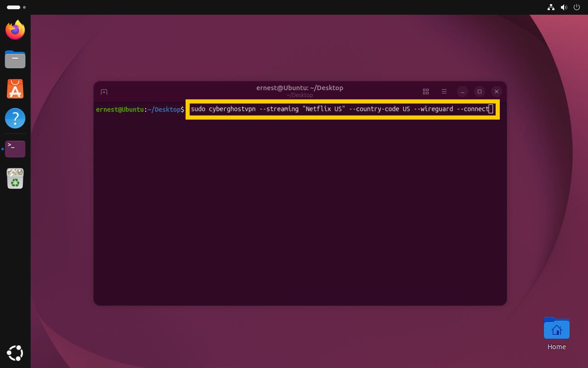Click the 'cyberghostvpn' word in command

[x=232, y=109]
